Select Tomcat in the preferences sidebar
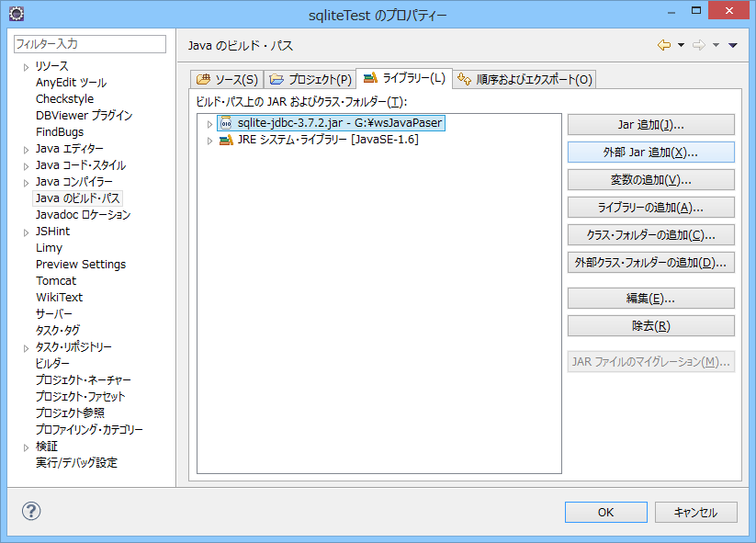Screen dimensions: 756x543 [x=56, y=280]
